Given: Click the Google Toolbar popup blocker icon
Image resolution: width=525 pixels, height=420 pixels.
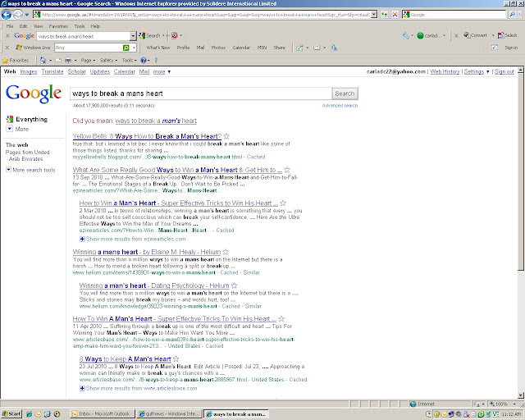Looking at the screenshot, I should (x=175, y=35).
